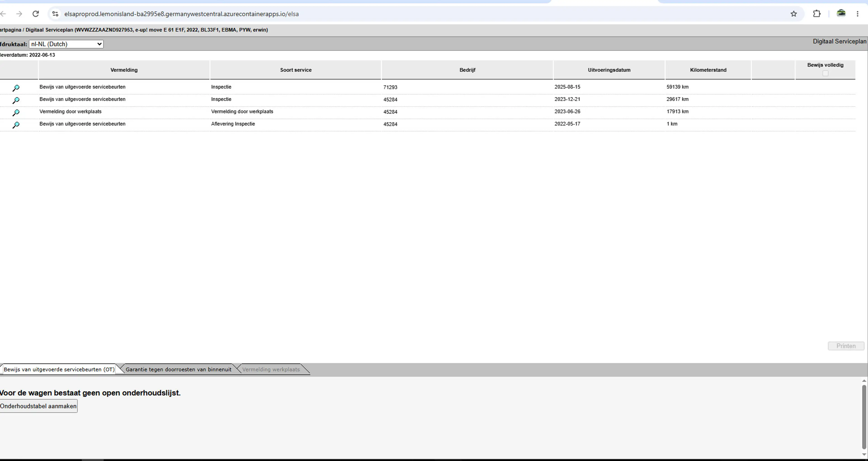Select the Vermelding werkplaats tab
Image resolution: width=868 pixels, height=461 pixels.
tap(271, 369)
